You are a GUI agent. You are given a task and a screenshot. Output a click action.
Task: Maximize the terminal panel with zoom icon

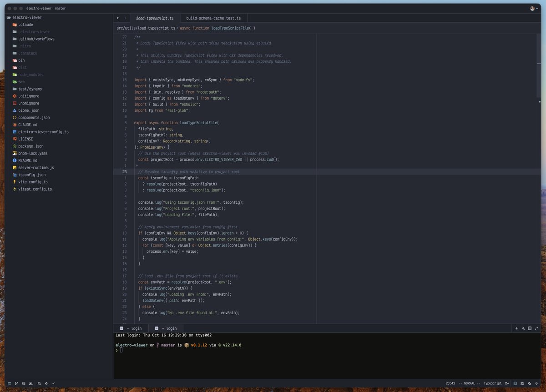536,328
